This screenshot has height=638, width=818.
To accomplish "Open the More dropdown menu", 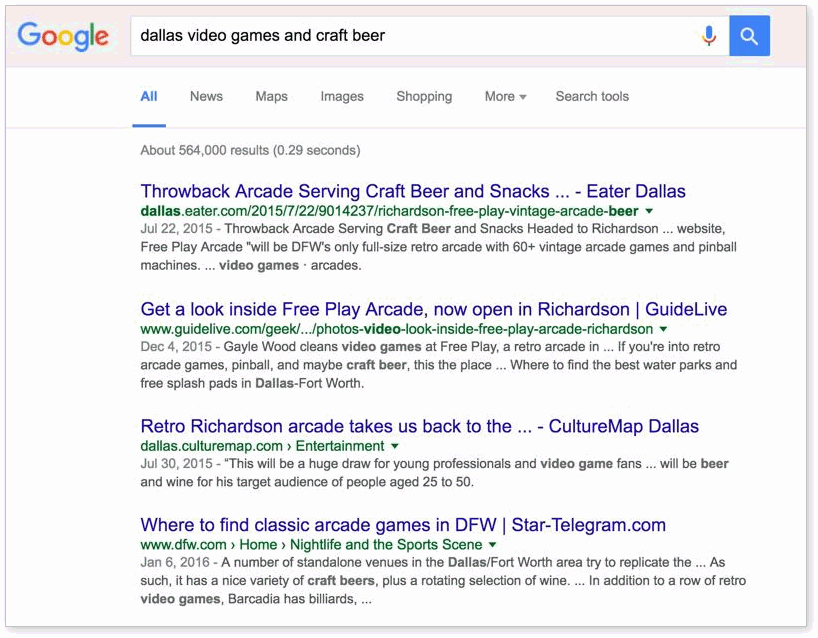I will click(505, 97).
